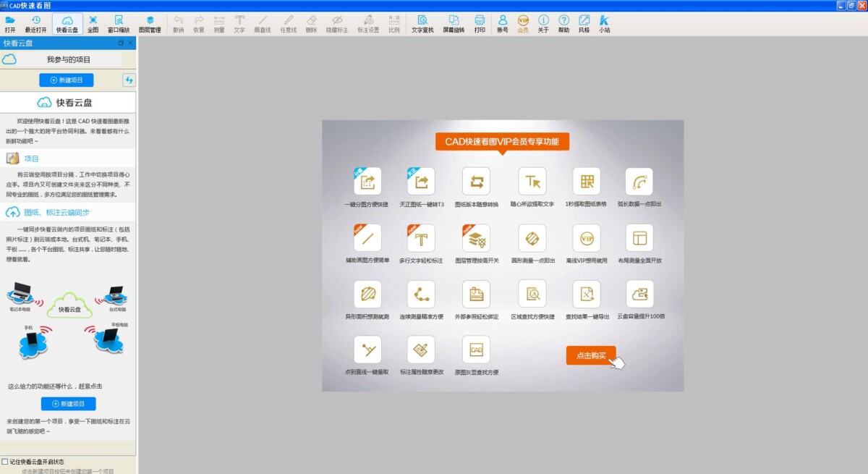Click 异形面积想测就测 feature icon

(367, 294)
